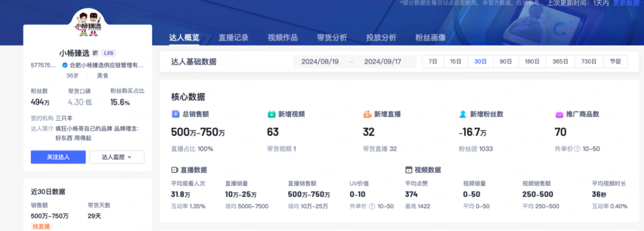This screenshot has height=231, width=644.
Task: Click the 推广商品数 purple bag icon
Action: 559,115
